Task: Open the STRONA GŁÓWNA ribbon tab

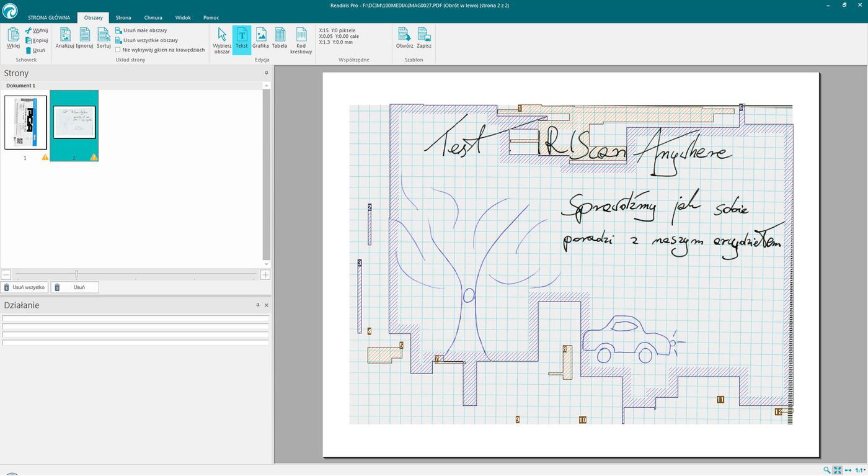Action: pos(49,17)
